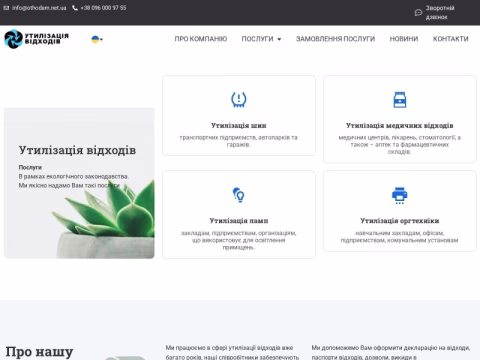Screen dimensions: 480x360
Task: Go to Замовлення послуги page
Action: pyautogui.click(x=335, y=39)
